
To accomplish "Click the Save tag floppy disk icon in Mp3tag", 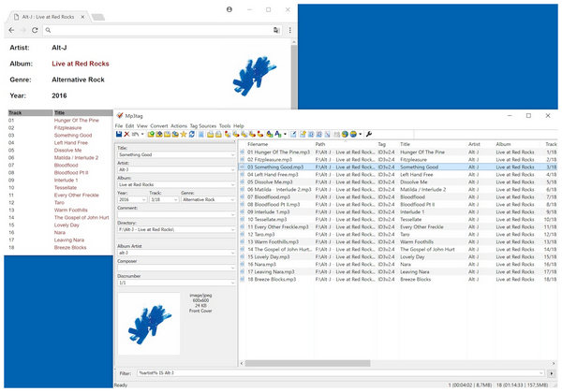I will coord(119,134).
